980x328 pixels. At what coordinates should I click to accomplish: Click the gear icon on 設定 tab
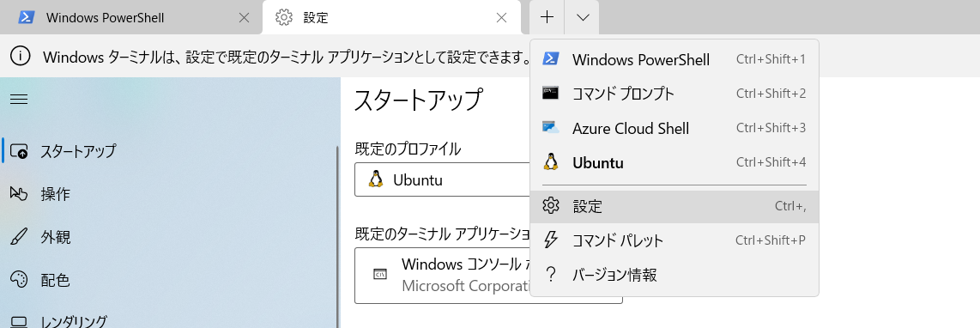(x=284, y=17)
